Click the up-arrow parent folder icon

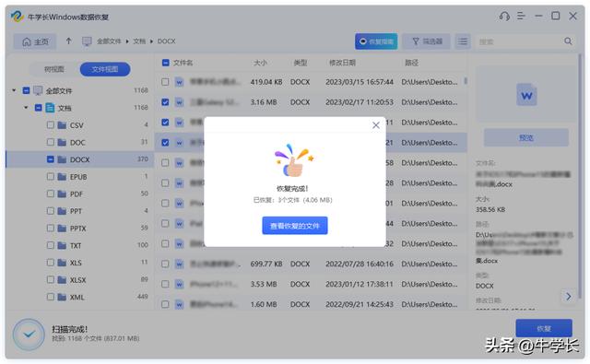[68, 41]
